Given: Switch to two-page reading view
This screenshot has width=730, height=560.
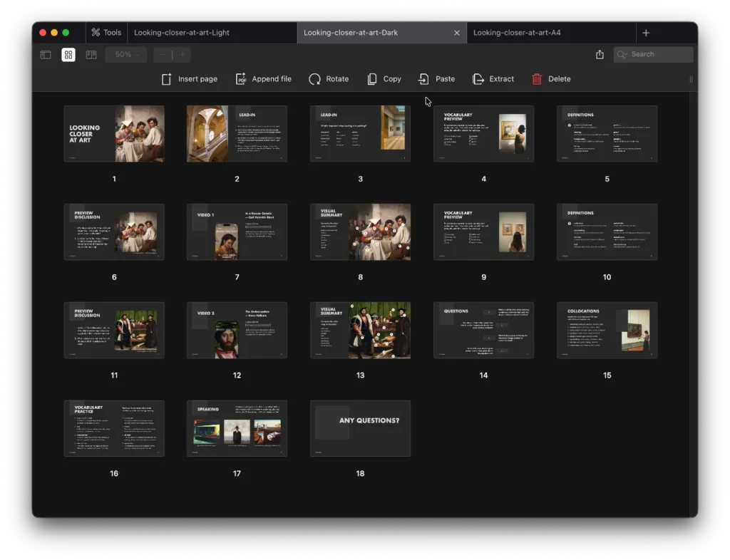Looking at the screenshot, I should 91,54.
